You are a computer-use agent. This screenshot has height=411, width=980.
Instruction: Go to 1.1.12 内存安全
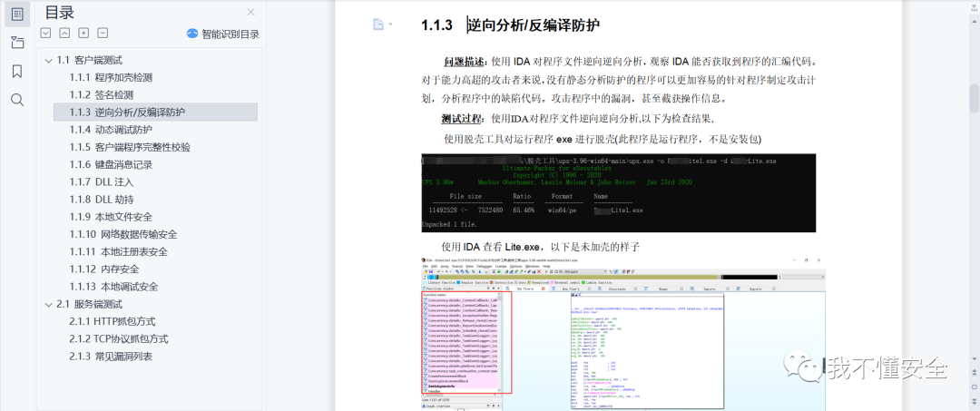point(103,269)
